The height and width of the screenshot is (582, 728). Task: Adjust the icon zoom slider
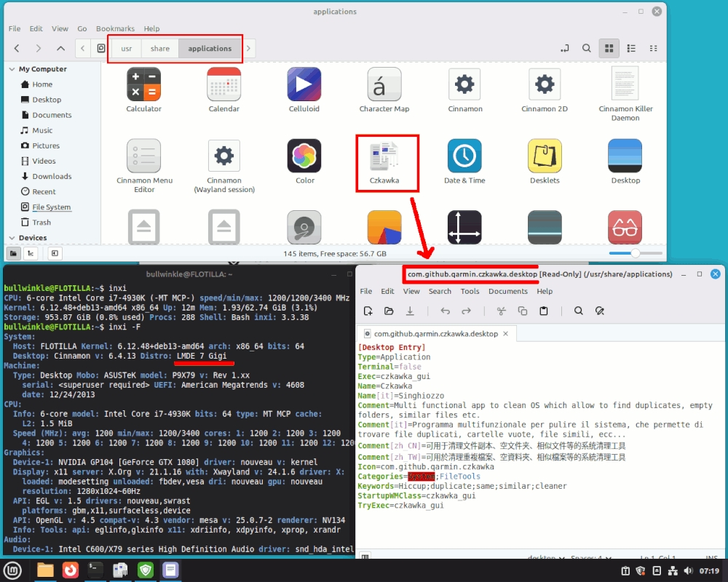[x=635, y=253]
